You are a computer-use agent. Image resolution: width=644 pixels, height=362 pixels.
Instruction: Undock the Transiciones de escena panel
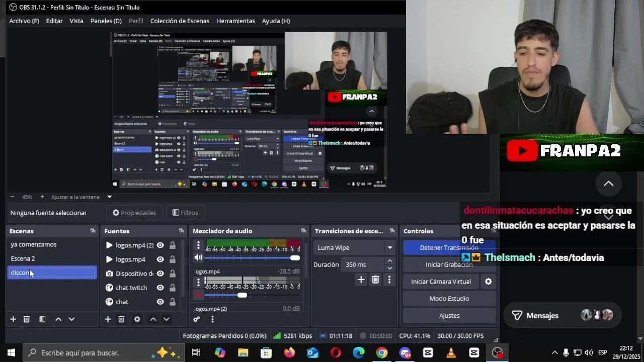point(392,231)
